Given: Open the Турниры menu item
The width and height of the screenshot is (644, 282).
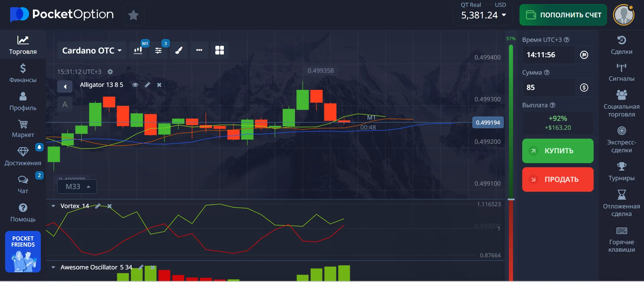Looking at the screenshot, I should [621, 171].
